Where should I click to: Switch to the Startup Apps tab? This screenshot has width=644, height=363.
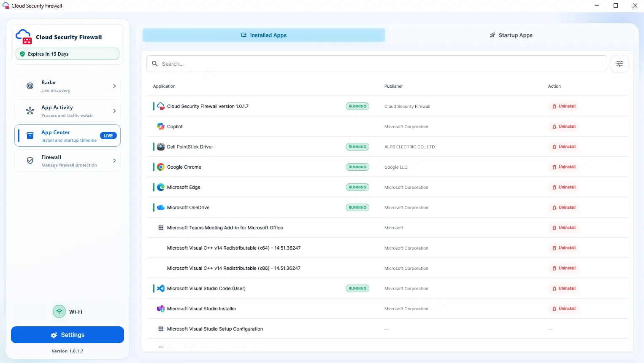(x=511, y=35)
